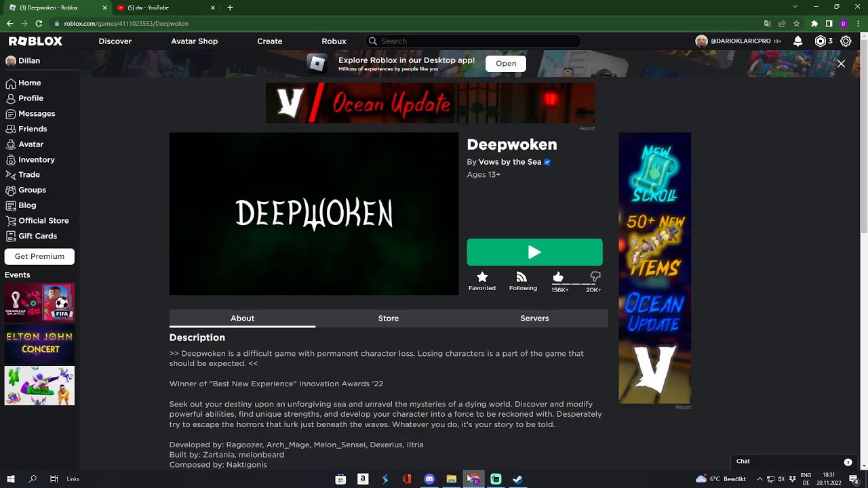Open a new browser tab
The width and height of the screenshot is (868, 488).
(x=230, y=7)
